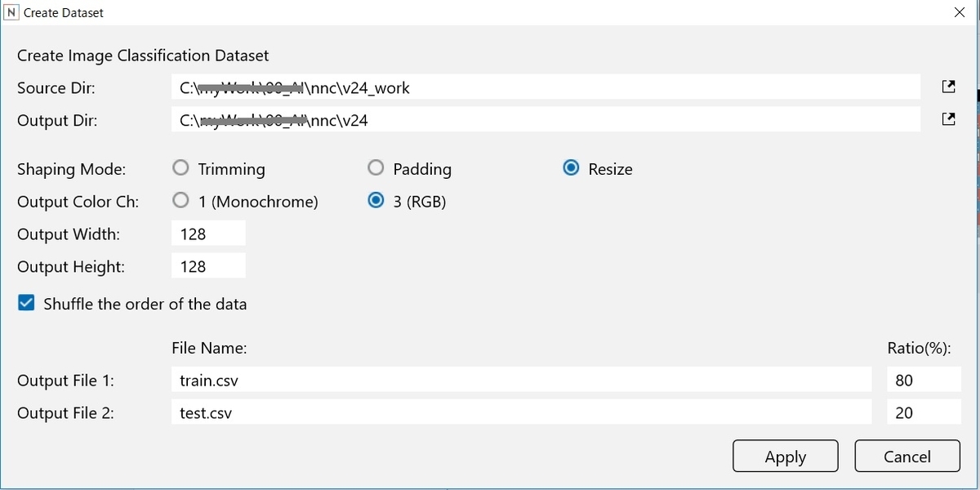Select 1 (Monochrome) output color channel
This screenshot has width=980, height=490.
pyautogui.click(x=181, y=201)
